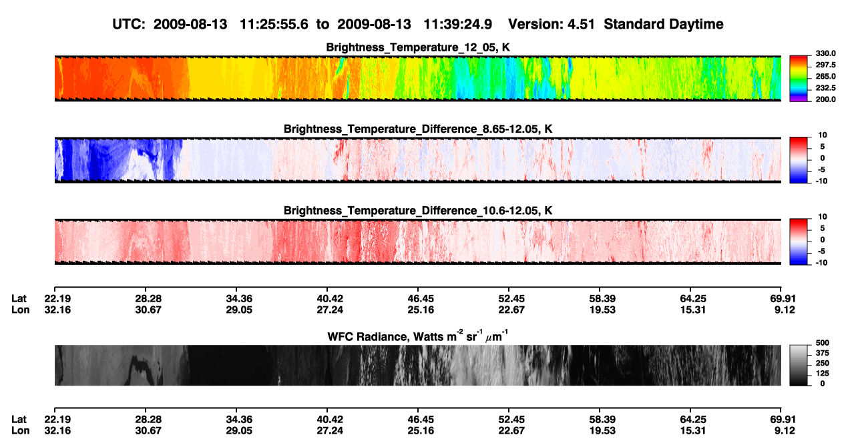
Task: Click the '297.5' color bar tick label
Action: pyautogui.click(x=826, y=65)
